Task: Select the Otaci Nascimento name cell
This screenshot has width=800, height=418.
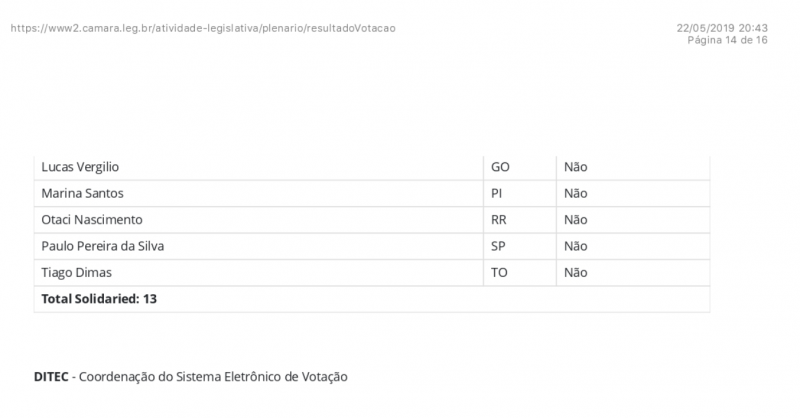Action: point(92,219)
